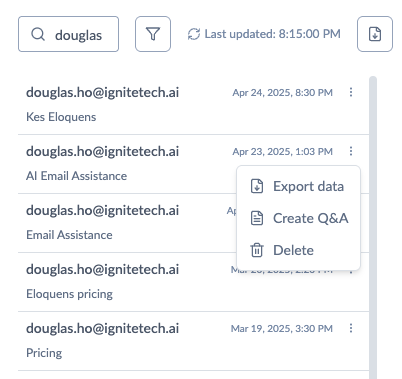Click the Last updated 8:15:00 PM text
Viewport: 402px width, 379px height.
[273, 34]
